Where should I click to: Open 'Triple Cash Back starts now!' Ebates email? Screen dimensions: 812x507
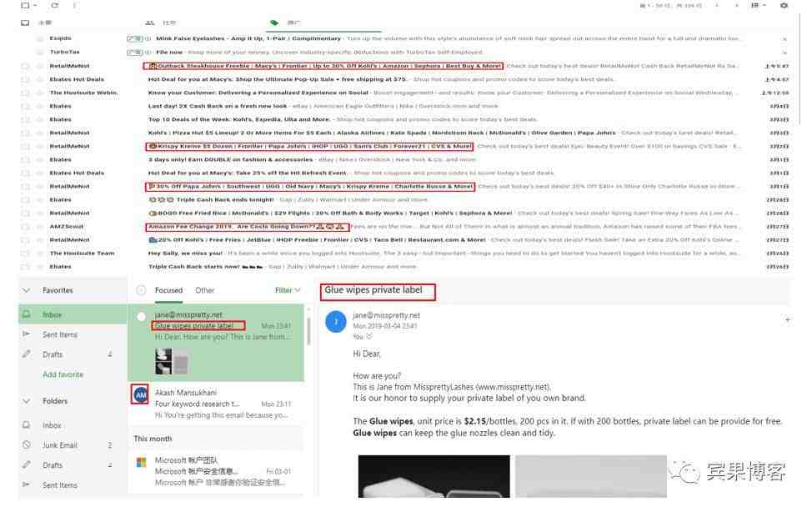404,267
